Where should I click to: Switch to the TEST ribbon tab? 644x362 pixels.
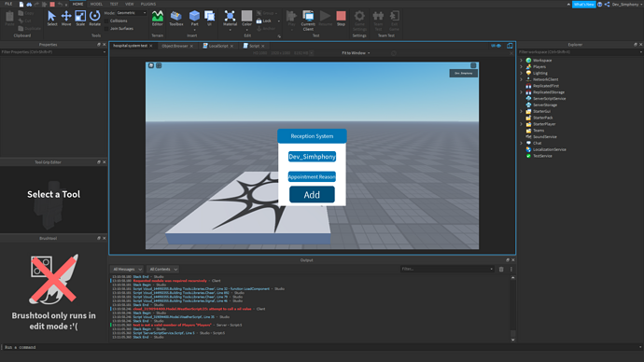114,4
